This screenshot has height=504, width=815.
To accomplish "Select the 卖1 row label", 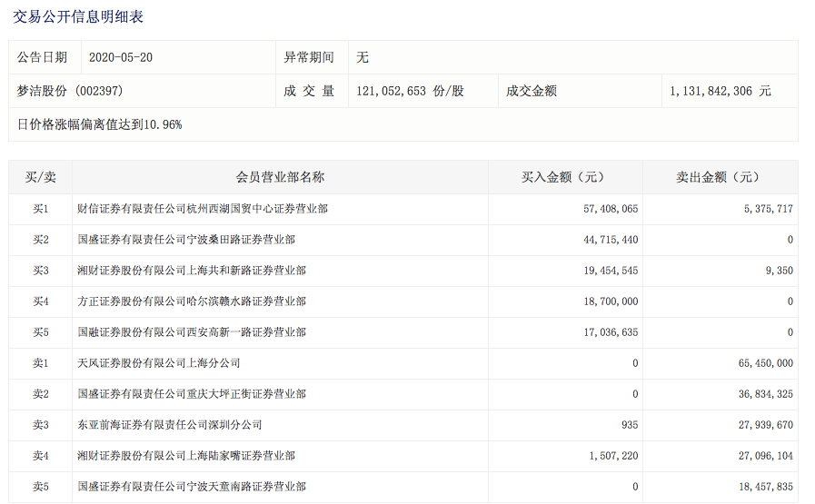I will coord(41,363).
